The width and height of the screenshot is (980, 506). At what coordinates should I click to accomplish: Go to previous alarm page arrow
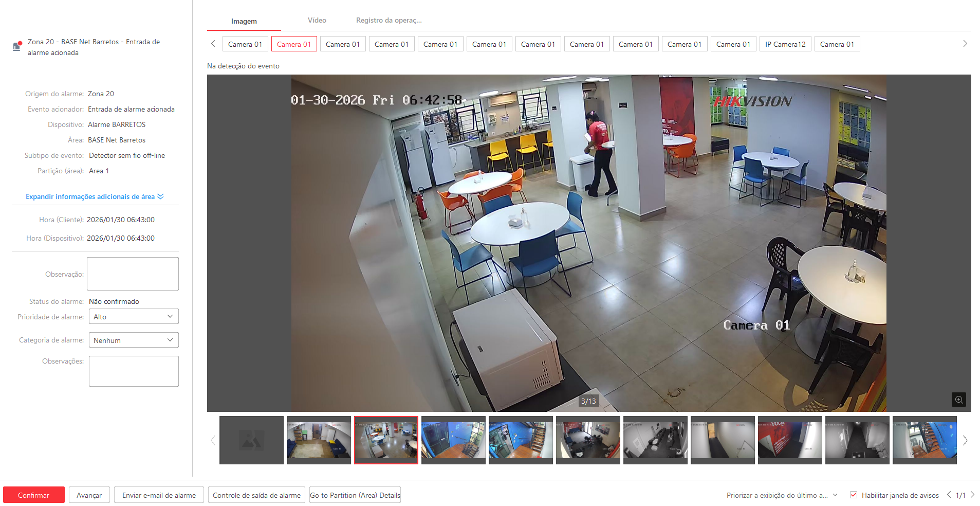pyautogui.click(x=949, y=495)
